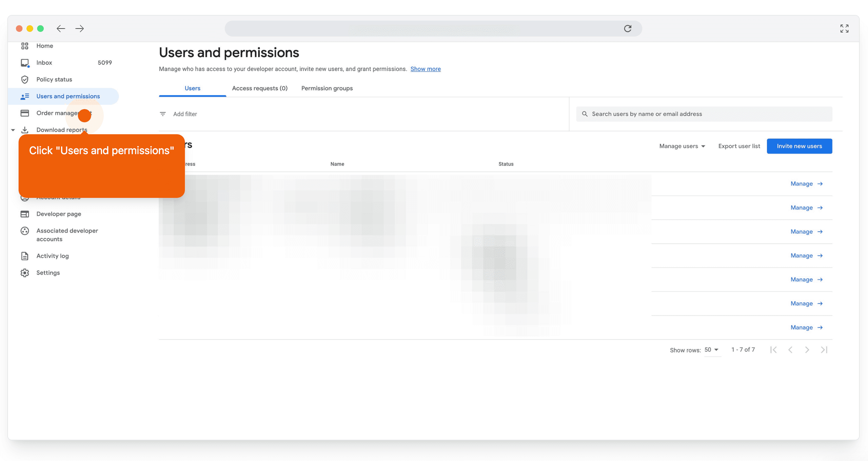This screenshot has height=461, width=868.
Task: Click the browser reload icon
Action: click(x=628, y=28)
